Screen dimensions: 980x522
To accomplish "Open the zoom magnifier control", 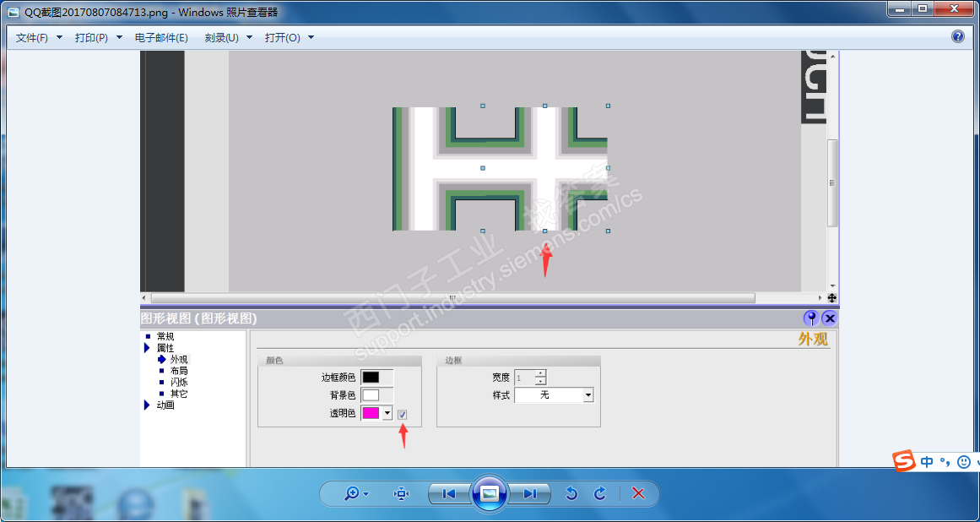I will (356, 494).
